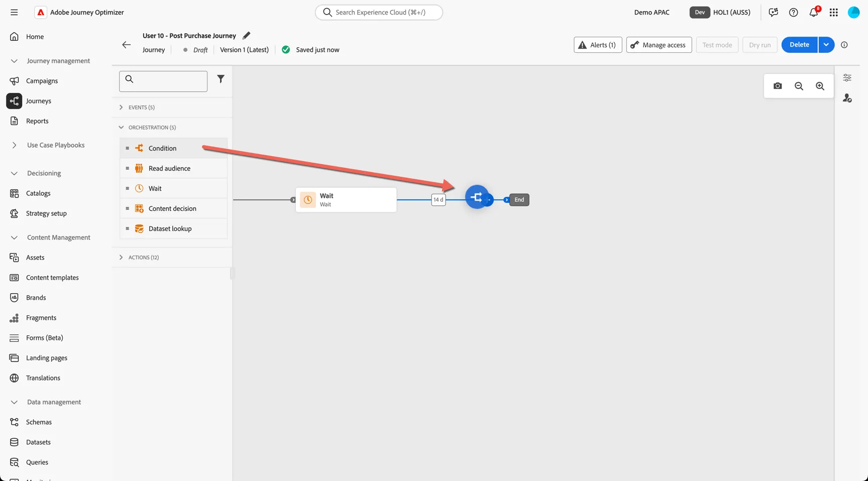The image size is (868, 481).
Task: Click the Adobe logo icon
Action: (41, 13)
